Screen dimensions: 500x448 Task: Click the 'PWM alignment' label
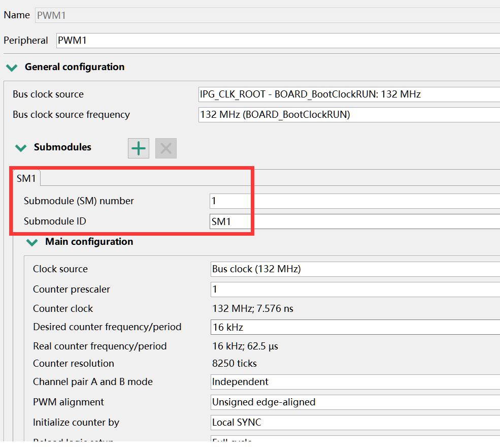pyautogui.click(x=69, y=402)
